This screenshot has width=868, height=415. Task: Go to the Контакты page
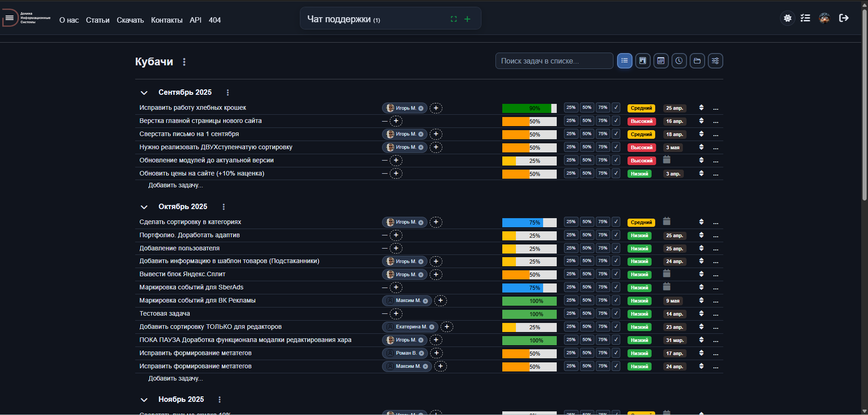coord(167,20)
